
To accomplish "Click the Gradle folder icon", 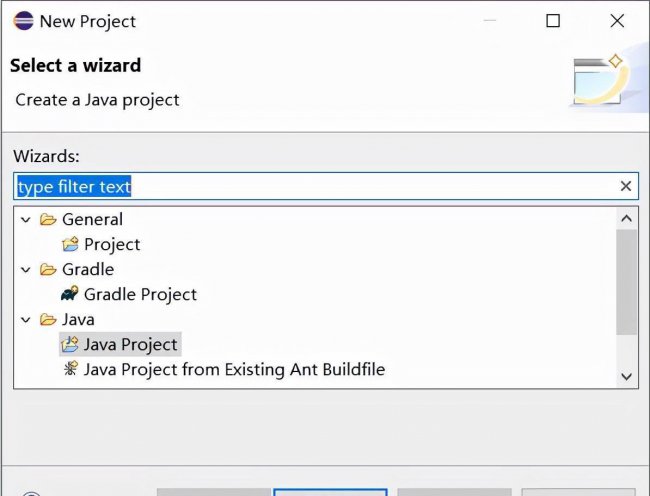I will point(48,269).
